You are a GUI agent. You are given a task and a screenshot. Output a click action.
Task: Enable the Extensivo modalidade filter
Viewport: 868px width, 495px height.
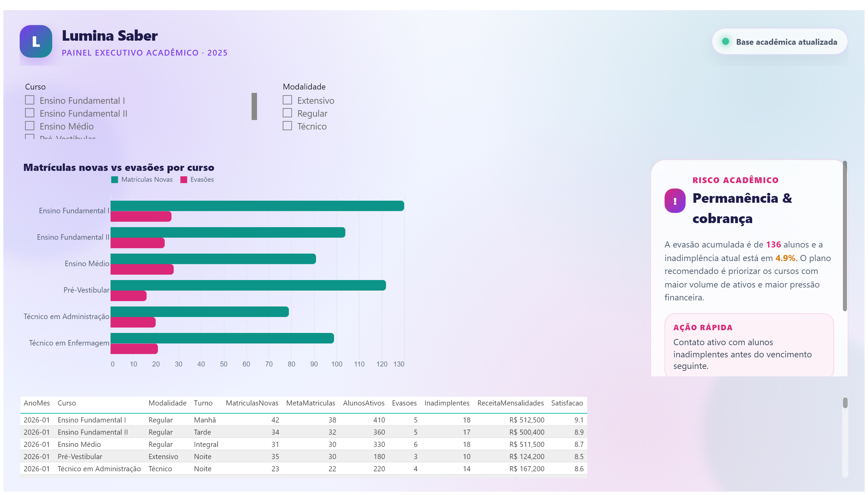[287, 100]
